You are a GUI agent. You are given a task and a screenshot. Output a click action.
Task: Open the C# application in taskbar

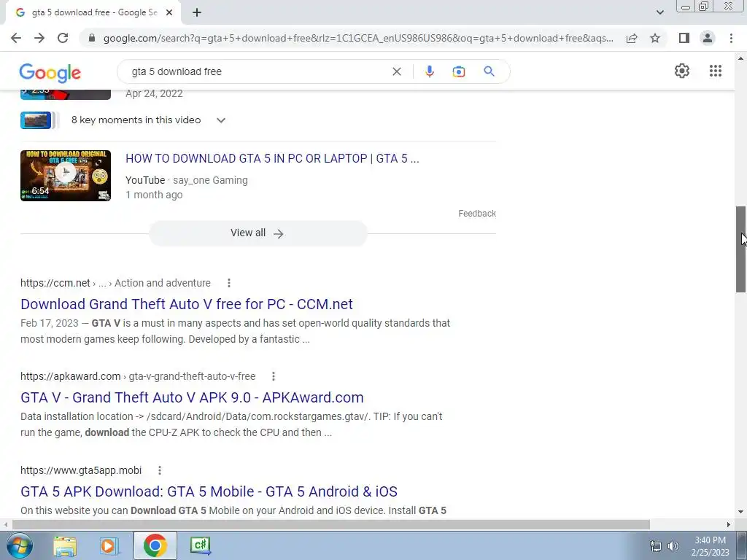[200, 545]
